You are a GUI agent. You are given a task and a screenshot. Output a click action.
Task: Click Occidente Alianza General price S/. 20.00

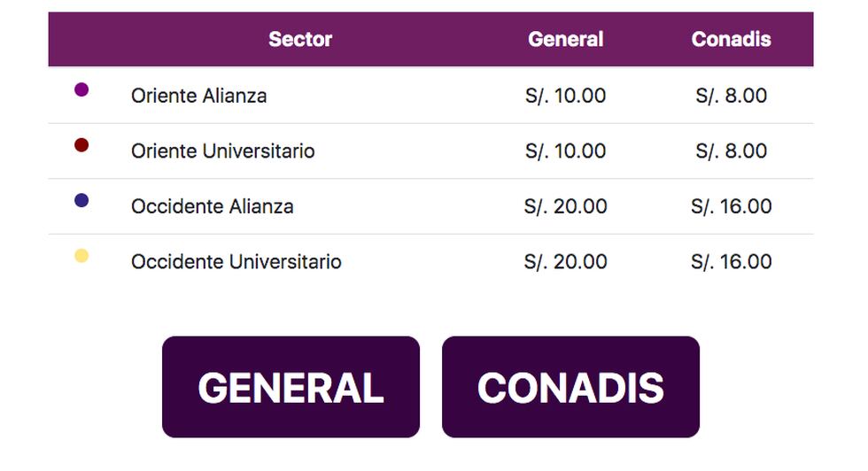[x=565, y=206]
